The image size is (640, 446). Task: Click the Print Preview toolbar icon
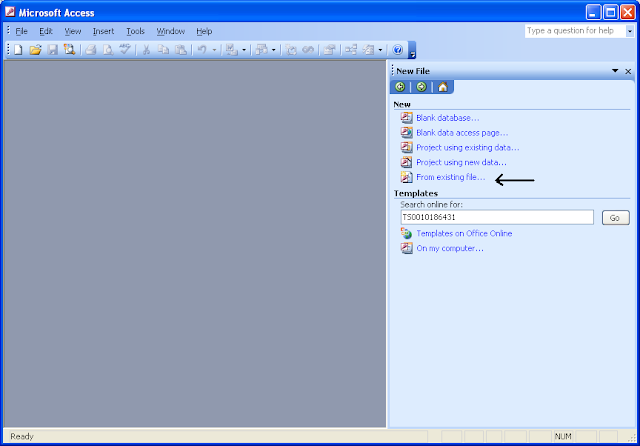[x=108, y=50]
